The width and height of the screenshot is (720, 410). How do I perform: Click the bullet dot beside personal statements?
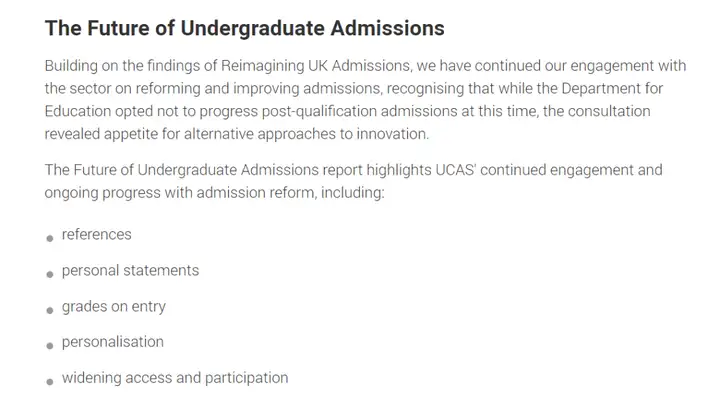(x=50, y=274)
